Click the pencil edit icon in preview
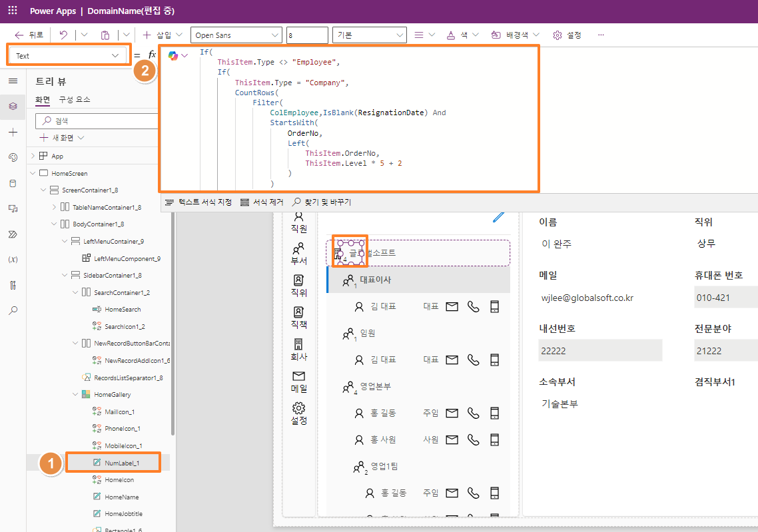The height and width of the screenshot is (532, 758). pyautogui.click(x=498, y=216)
